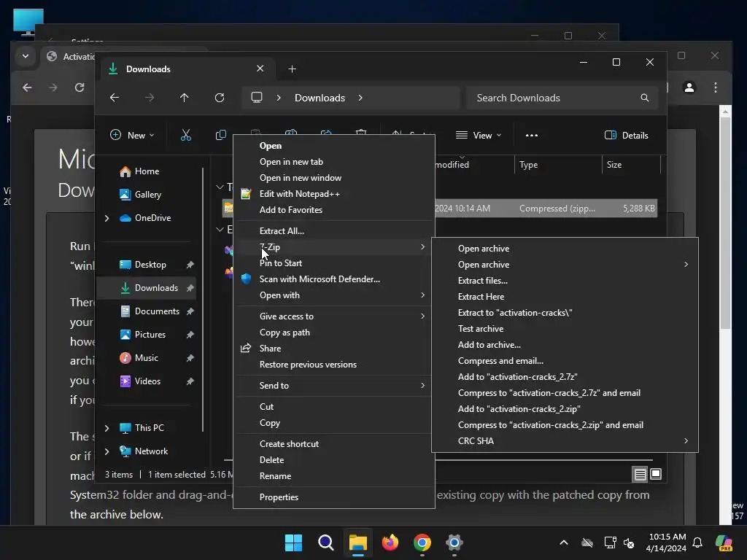Open Windows Start menu on taskbar
747x560 pixels.
(x=293, y=542)
